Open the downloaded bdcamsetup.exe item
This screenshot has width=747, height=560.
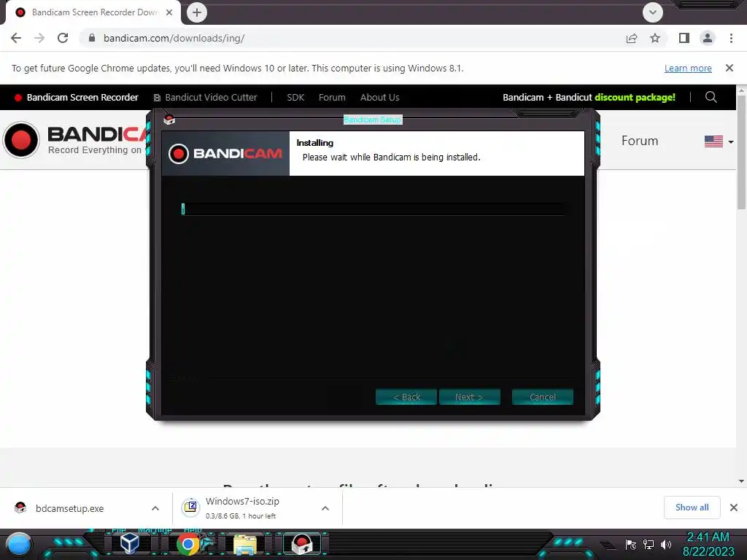(x=69, y=508)
